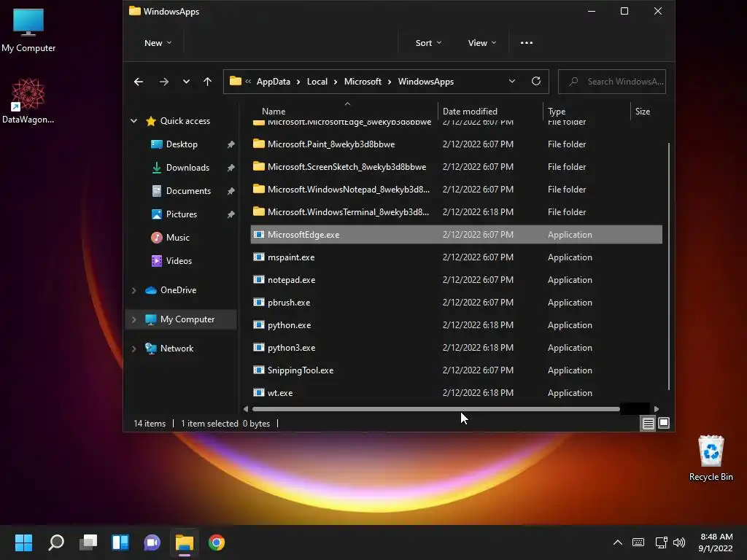
Task: Open Music in the navigation pane
Action: 177,238
